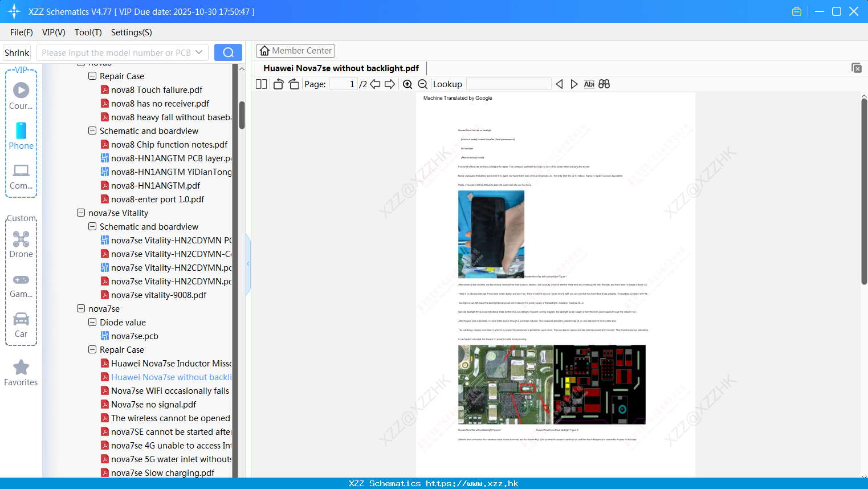Click the Lookup search text field
The image size is (868, 489).
pos(508,84)
